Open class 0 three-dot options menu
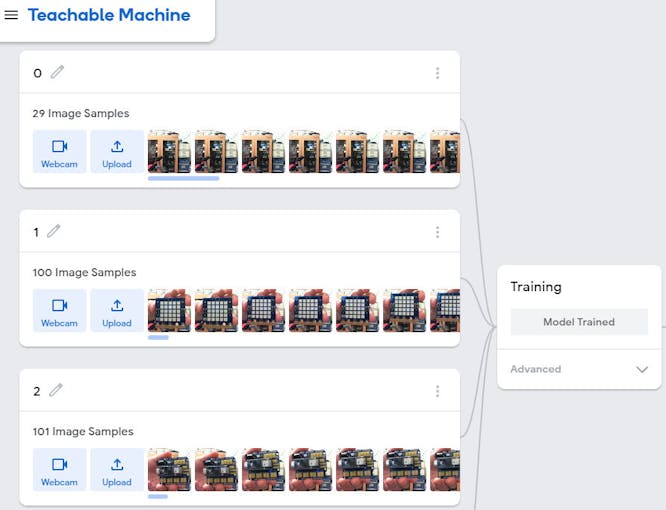Screen dimensions: 666x510 [437, 73]
